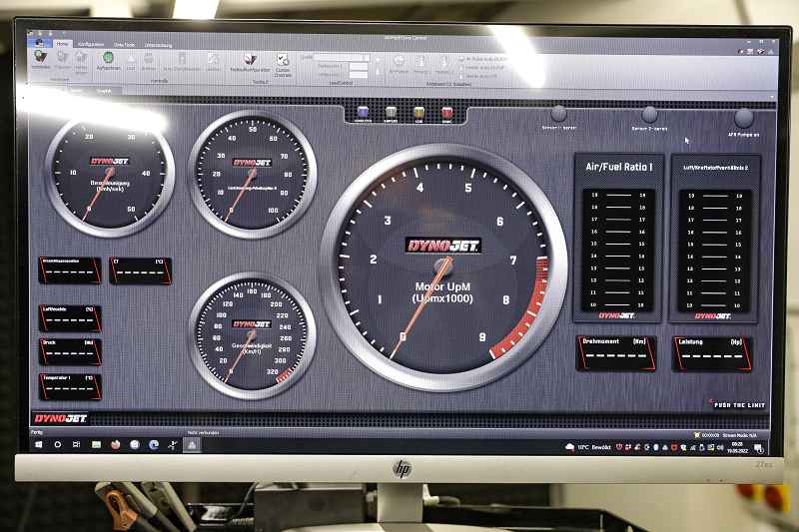799x532 pixels.
Task: Click the grey indicator lamp at top center
Action: coord(391,113)
